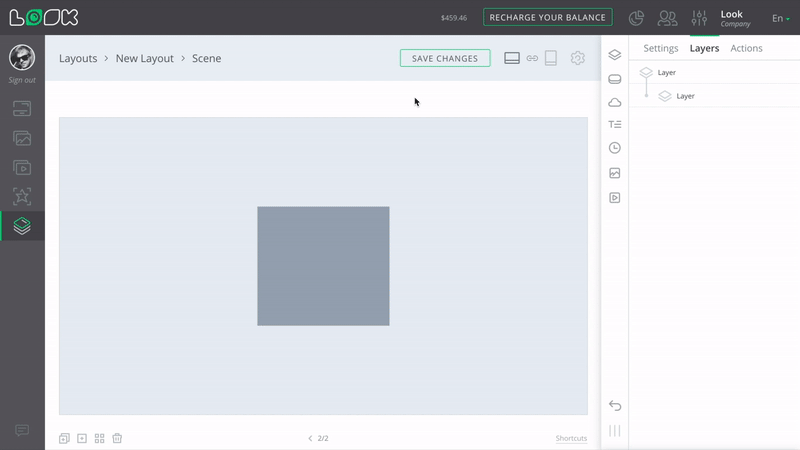Delete the scene with the trash icon
The width and height of the screenshot is (800, 450).
coord(117,438)
